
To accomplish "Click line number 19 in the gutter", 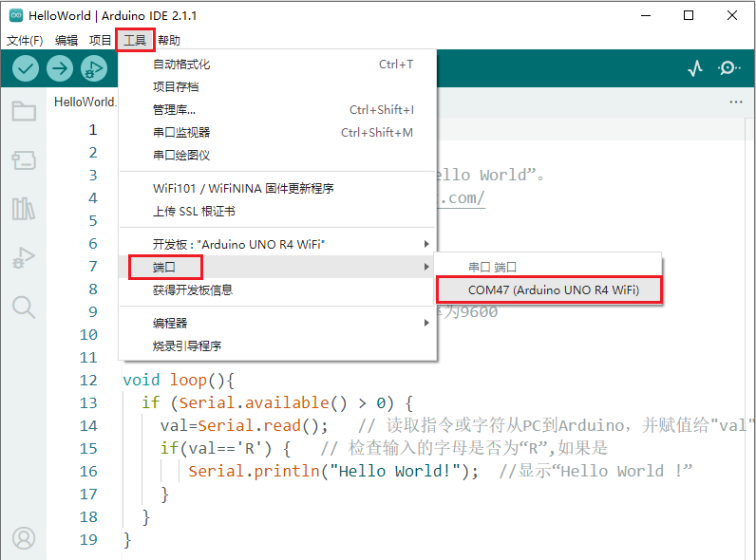I will click(x=88, y=539).
